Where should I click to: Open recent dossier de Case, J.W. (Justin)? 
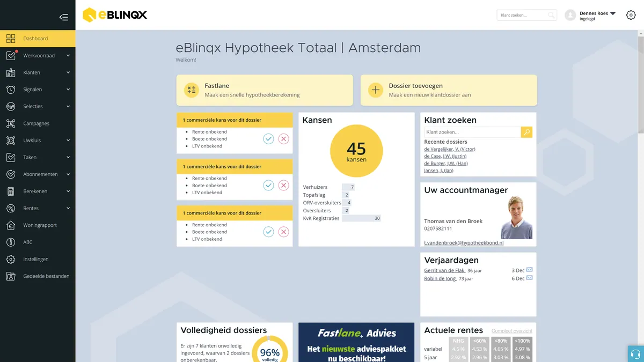[445, 156]
